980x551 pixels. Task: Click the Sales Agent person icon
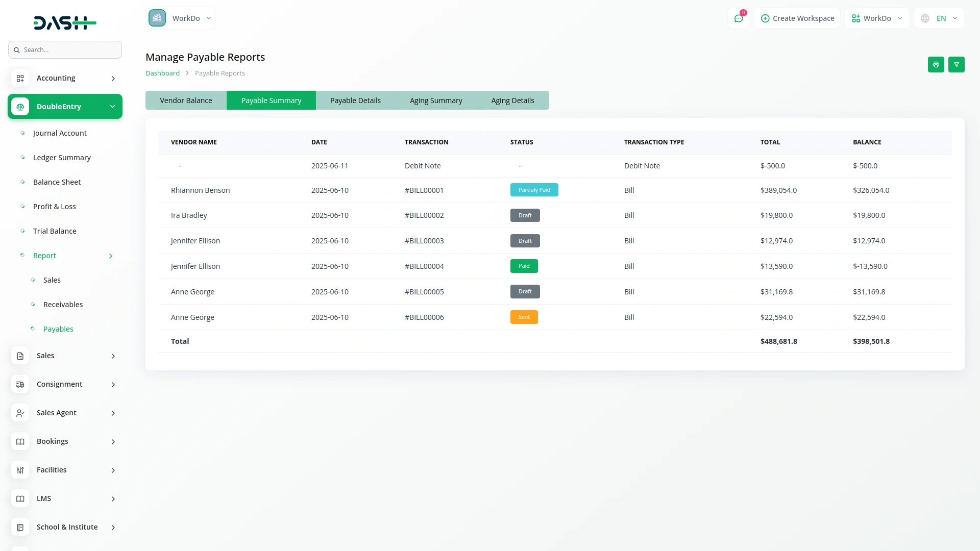coord(20,413)
